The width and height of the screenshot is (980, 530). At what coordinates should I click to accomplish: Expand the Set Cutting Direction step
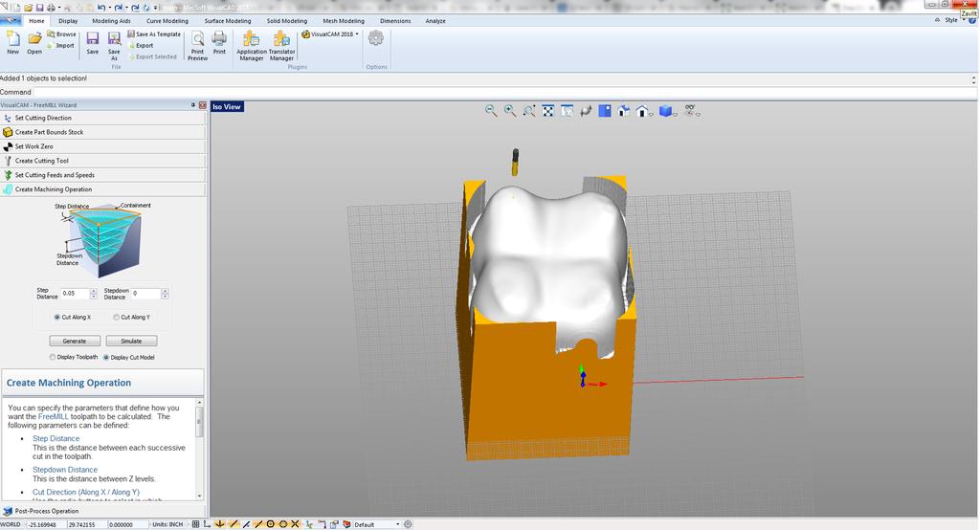click(x=103, y=118)
